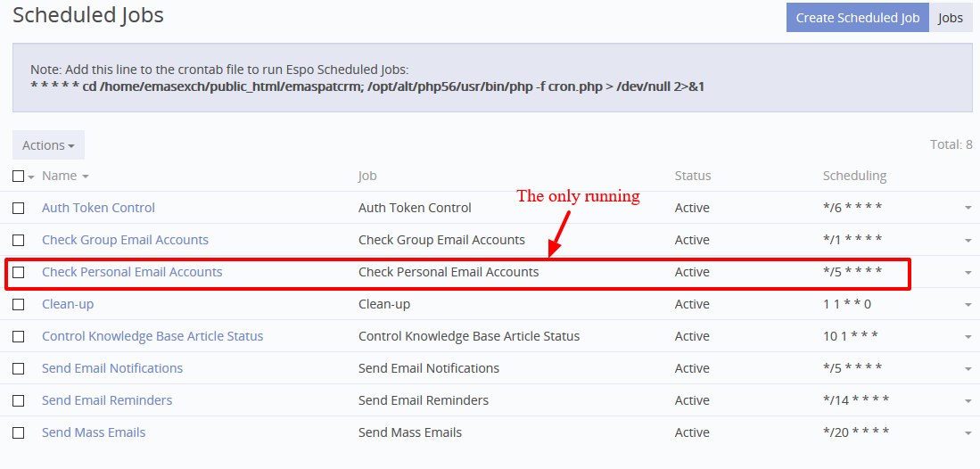Check the Auth Token Control row checkbox
The width and height of the screenshot is (980, 469).
coord(19,208)
